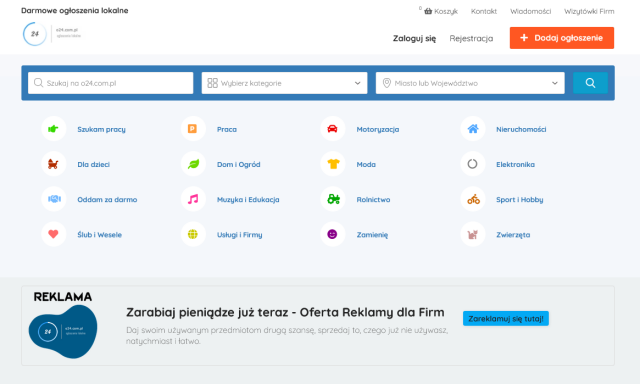Open the Miasto lub Województwo dropdown
The height and width of the screenshot is (384, 640).
tap(470, 83)
